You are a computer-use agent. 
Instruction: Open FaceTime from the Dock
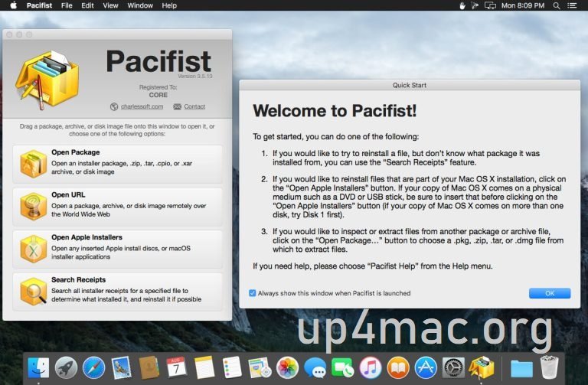click(342, 367)
